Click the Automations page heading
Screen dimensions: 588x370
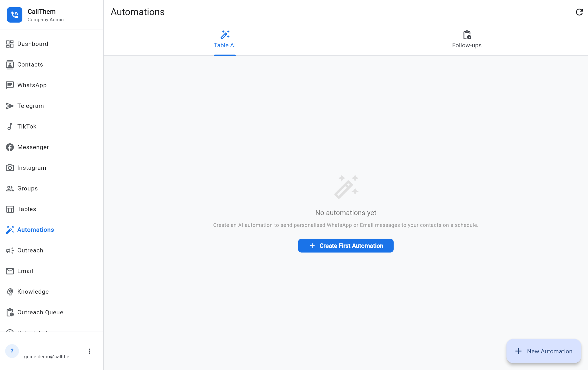click(138, 12)
